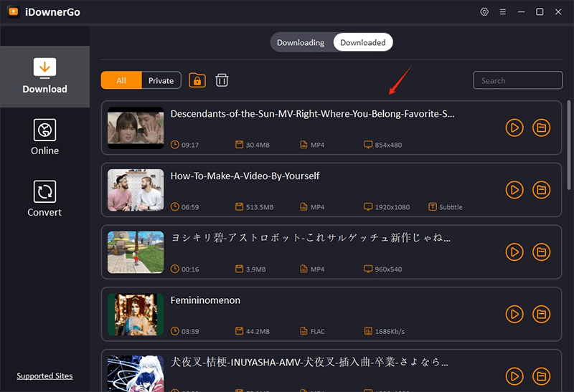This screenshot has width=574, height=392.
Task: Open folder for How-To-Make-A-Video-By-Yourself
Action: point(542,190)
